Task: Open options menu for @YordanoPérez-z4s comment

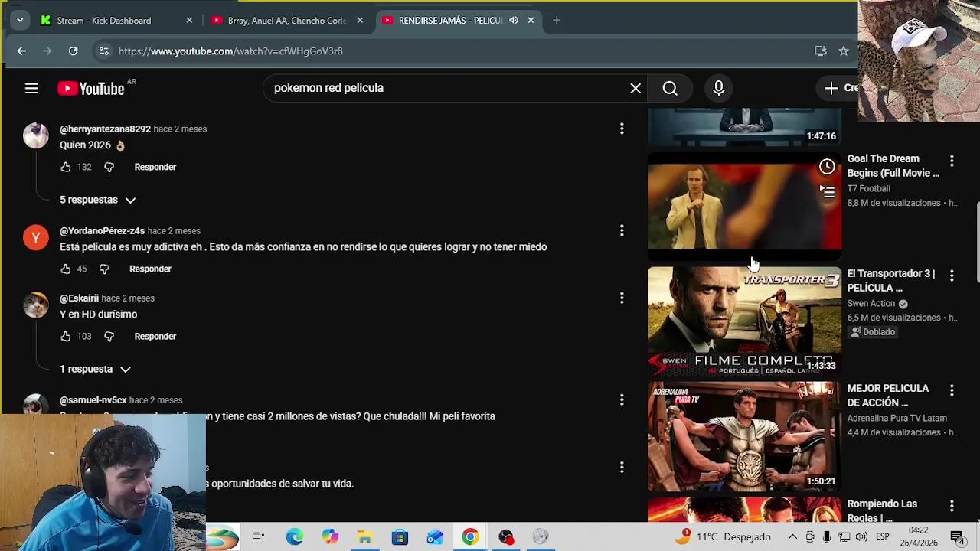Action: click(x=622, y=230)
